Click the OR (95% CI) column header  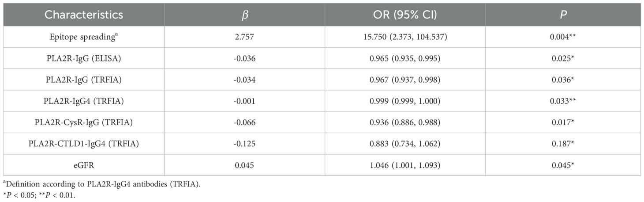pyautogui.click(x=405, y=15)
